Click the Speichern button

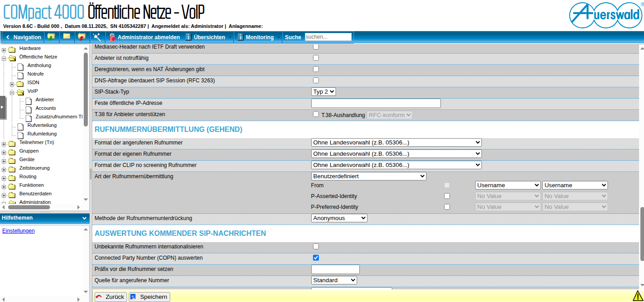[150, 297]
